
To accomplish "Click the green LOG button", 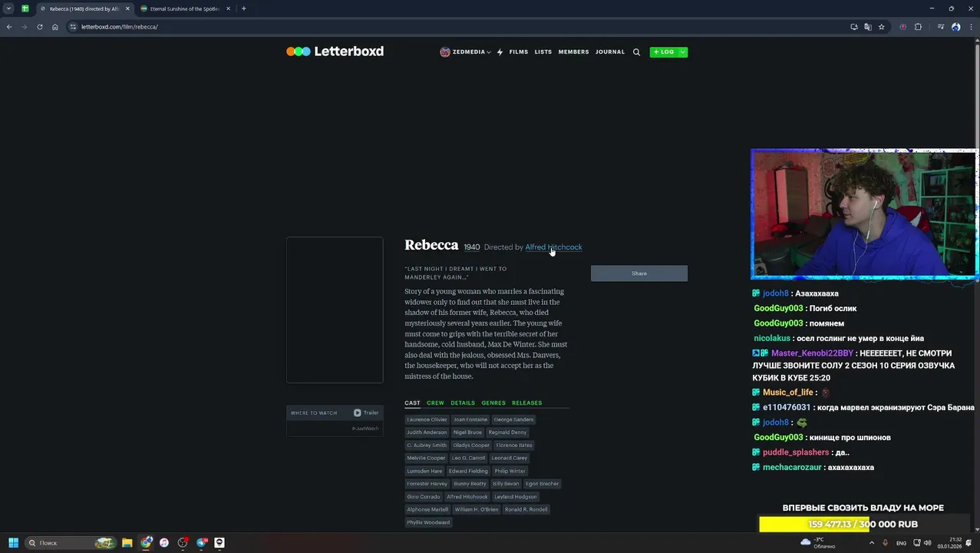I will 664,52.
